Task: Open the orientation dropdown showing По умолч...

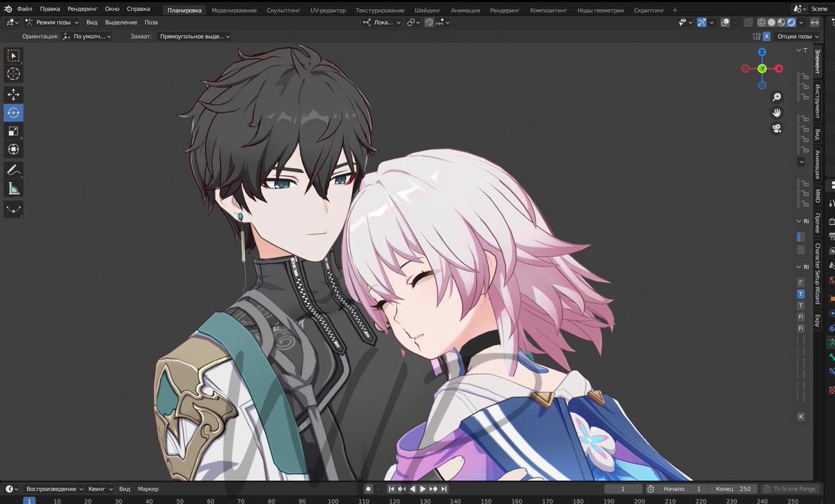Action: [x=87, y=36]
